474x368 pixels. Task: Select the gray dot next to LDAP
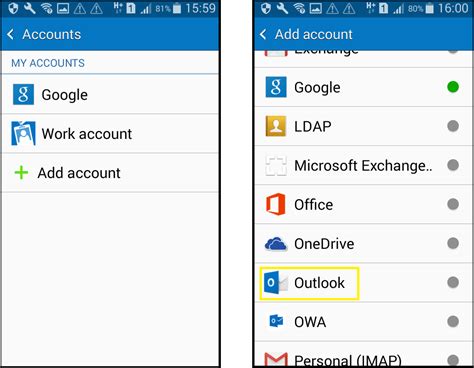tap(453, 126)
